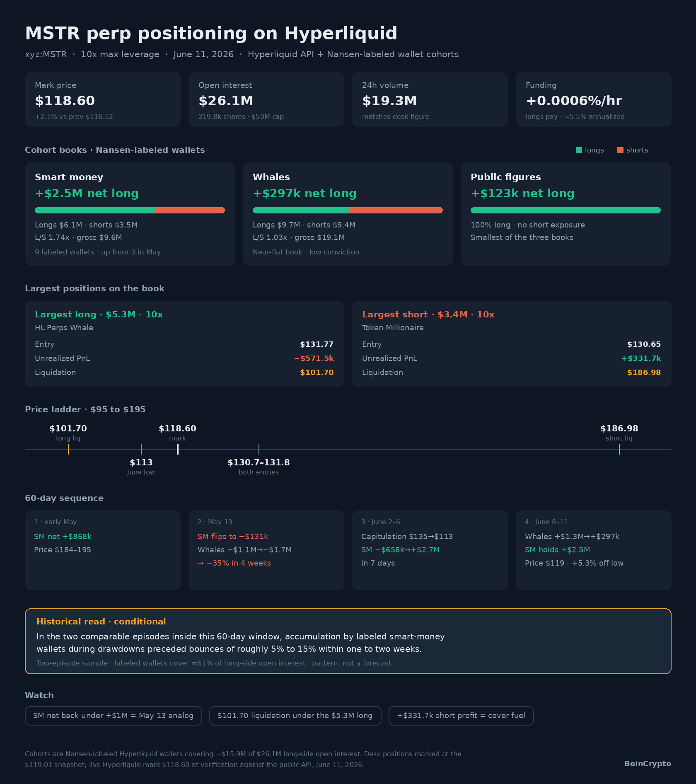The image size is (696, 784).
Task: Click the Public figures all-long bar
Action: tap(565, 210)
